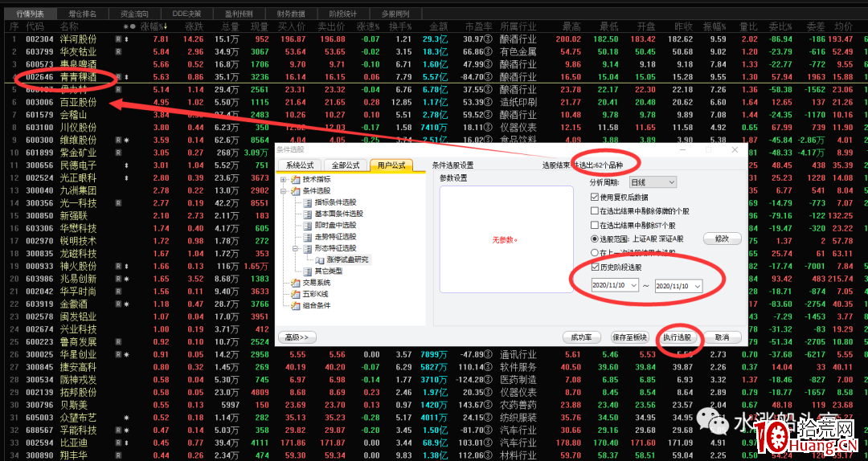Image resolution: width=868 pixels, height=461 pixels.
Task: Select 翔丰华 row name
Action: 74,455
